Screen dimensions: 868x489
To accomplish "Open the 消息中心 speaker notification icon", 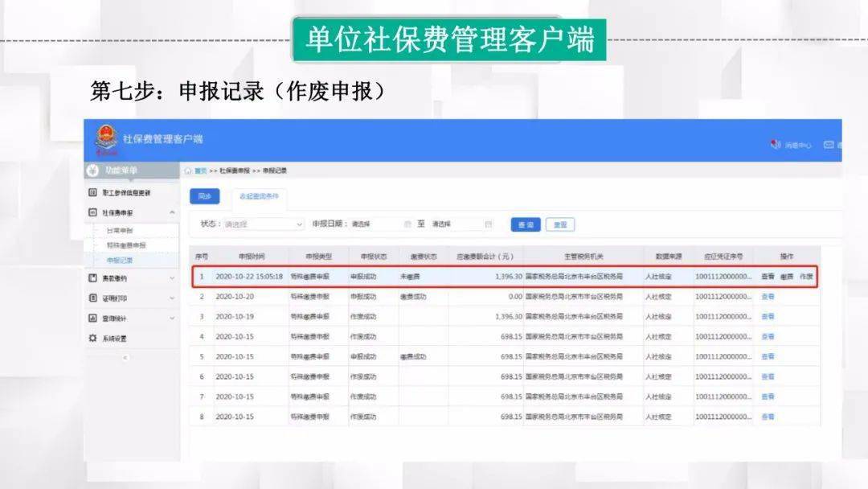I will coord(776,145).
